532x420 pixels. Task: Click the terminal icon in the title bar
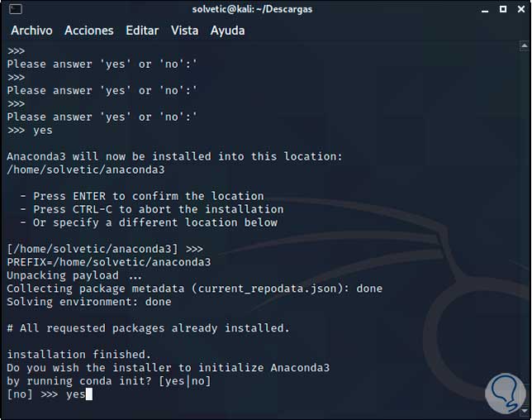[x=15, y=9]
